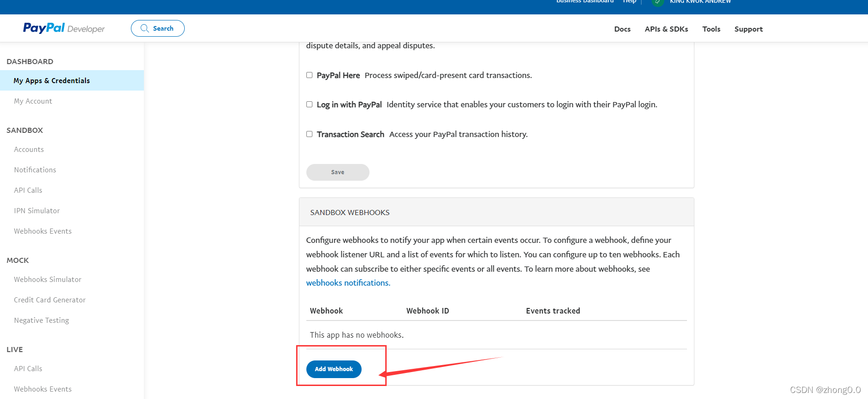
Task: Open Negative Testing
Action: point(41,321)
